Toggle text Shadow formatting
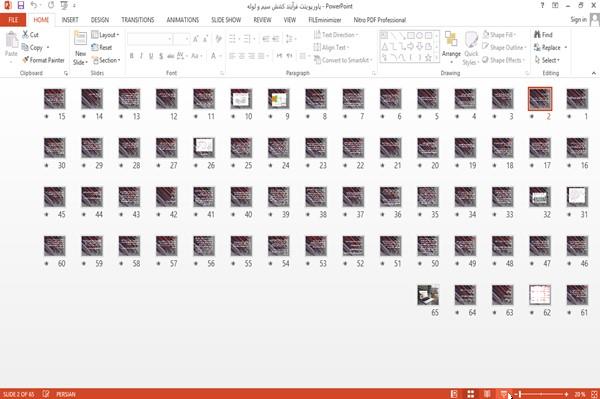This screenshot has width=600, height=399. pyautogui.click(x=161, y=56)
